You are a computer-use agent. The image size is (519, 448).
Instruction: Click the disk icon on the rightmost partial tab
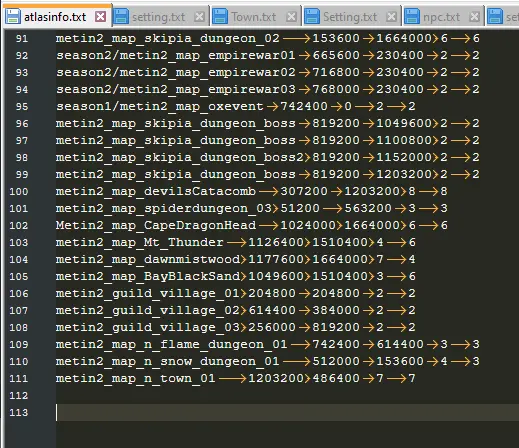495,17
